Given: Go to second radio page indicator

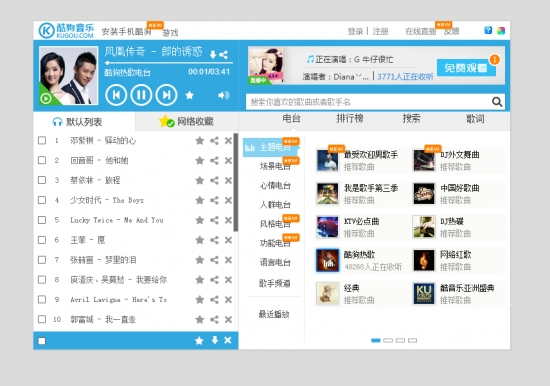Looking at the screenshot, I should click(388, 340).
